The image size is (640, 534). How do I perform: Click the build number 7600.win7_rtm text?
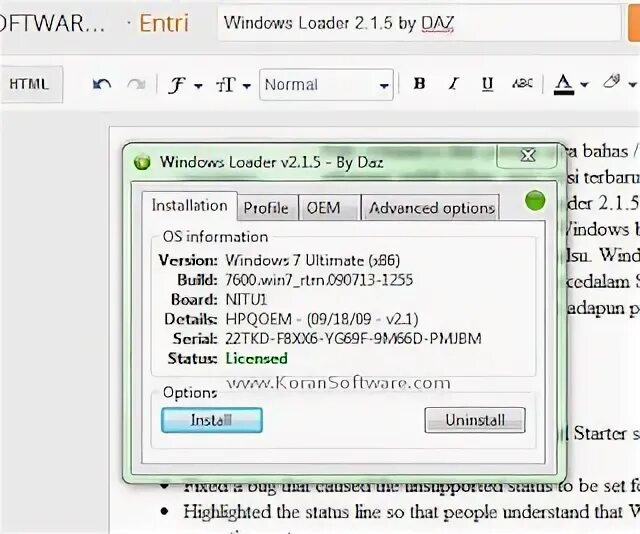point(319,280)
